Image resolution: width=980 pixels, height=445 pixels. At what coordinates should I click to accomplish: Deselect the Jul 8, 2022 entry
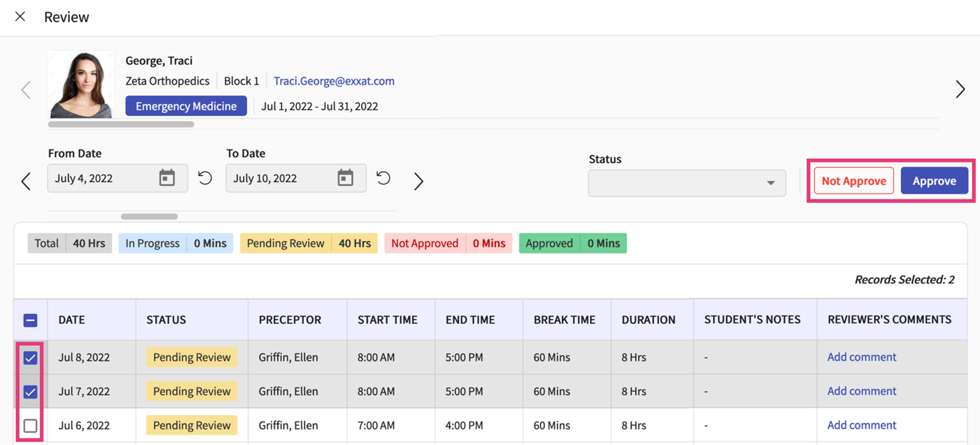point(30,357)
